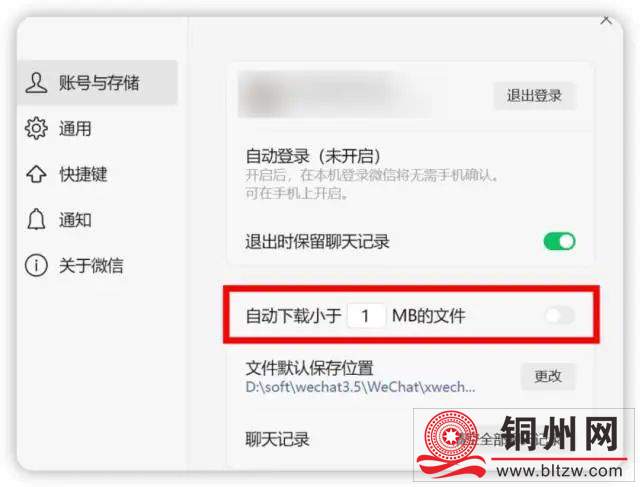Click the up-arrow icon for 快捷键
Viewport: 640px width, 487px height.
pyautogui.click(x=36, y=174)
